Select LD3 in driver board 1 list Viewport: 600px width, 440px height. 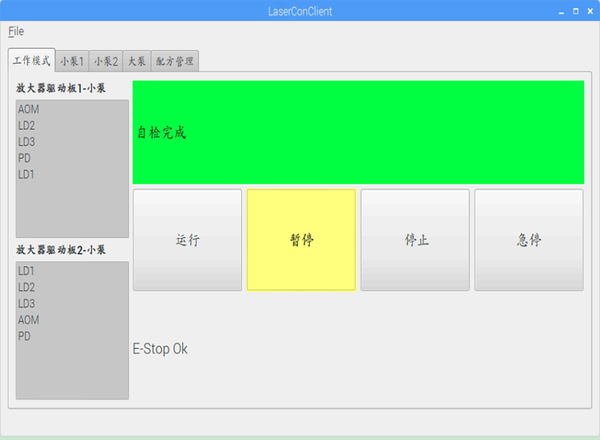click(x=72, y=142)
